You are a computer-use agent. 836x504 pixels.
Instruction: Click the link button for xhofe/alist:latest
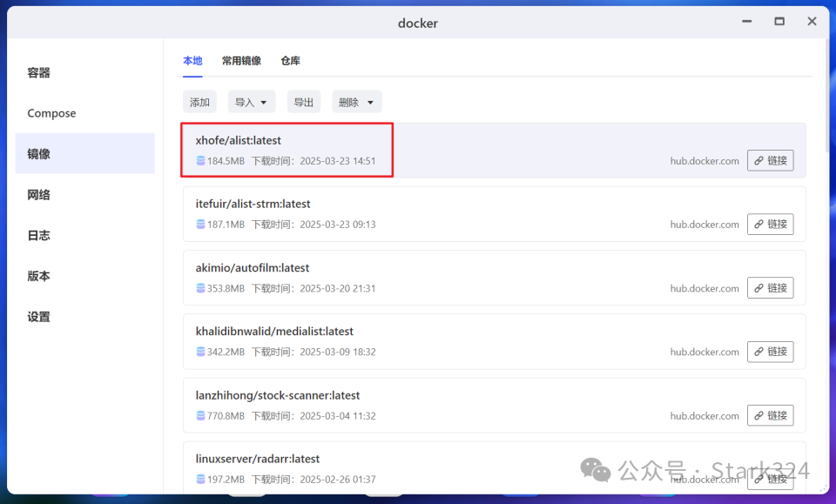coord(770,160)
